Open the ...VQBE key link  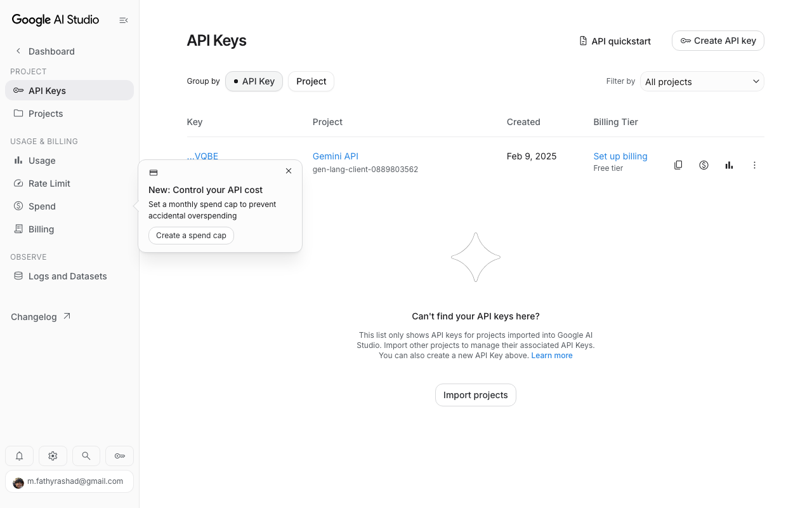[x=202, y=156]
